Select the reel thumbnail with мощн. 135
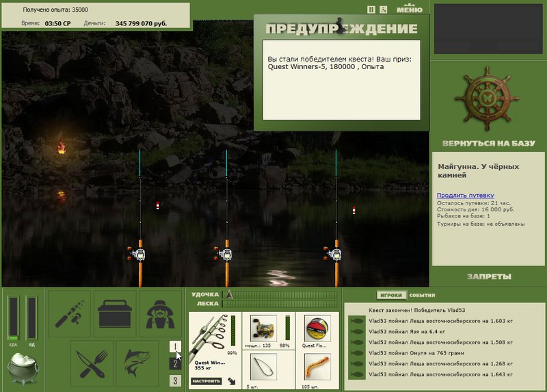This screenshot has width=547, height=392. pos(263,328)
